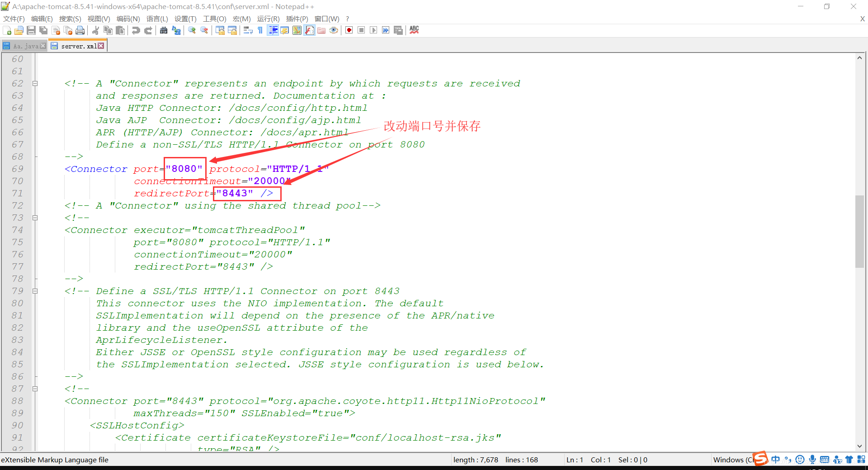Open the 宏(M) menu

coord(242,19)
